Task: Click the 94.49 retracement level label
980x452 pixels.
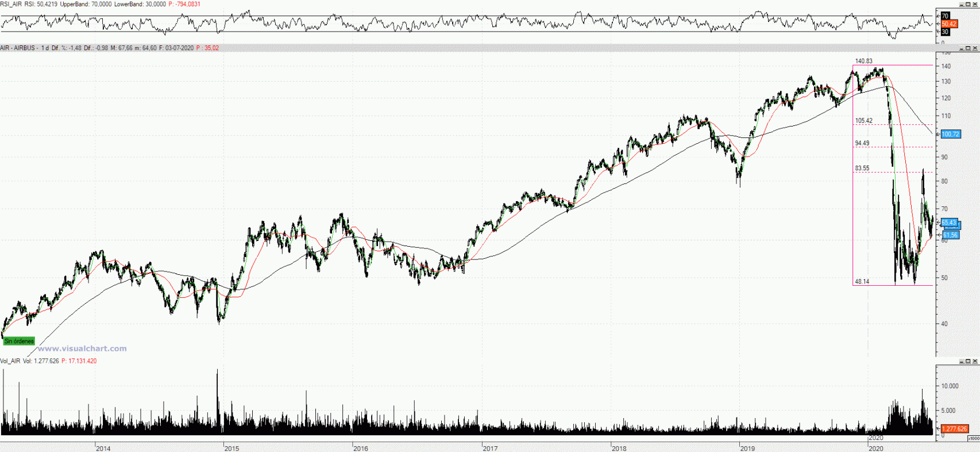Action: 862,143
